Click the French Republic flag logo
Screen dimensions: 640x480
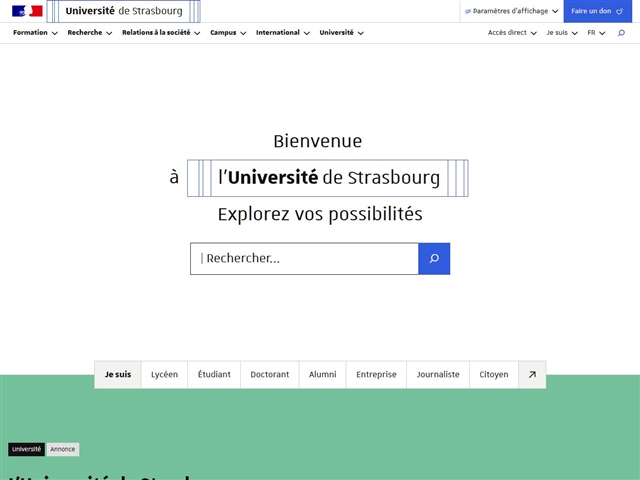click(27, 11)
